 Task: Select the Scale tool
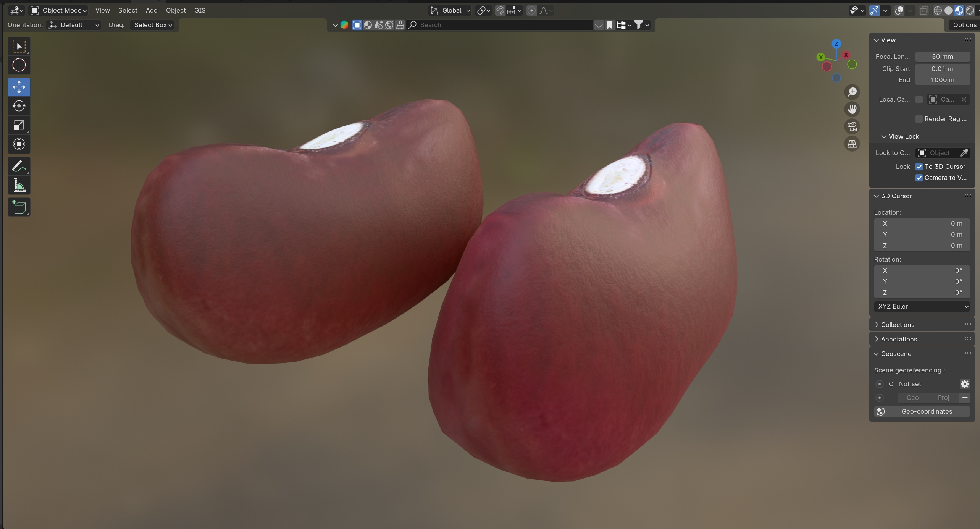click(x=19, y=125)
